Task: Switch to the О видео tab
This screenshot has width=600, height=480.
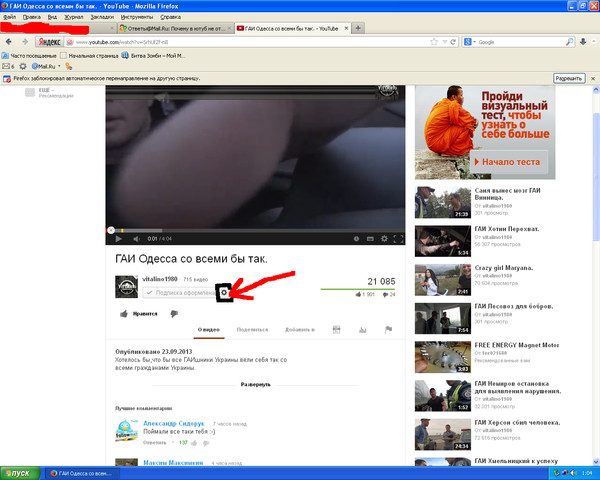Action: [x=209, y=330]
